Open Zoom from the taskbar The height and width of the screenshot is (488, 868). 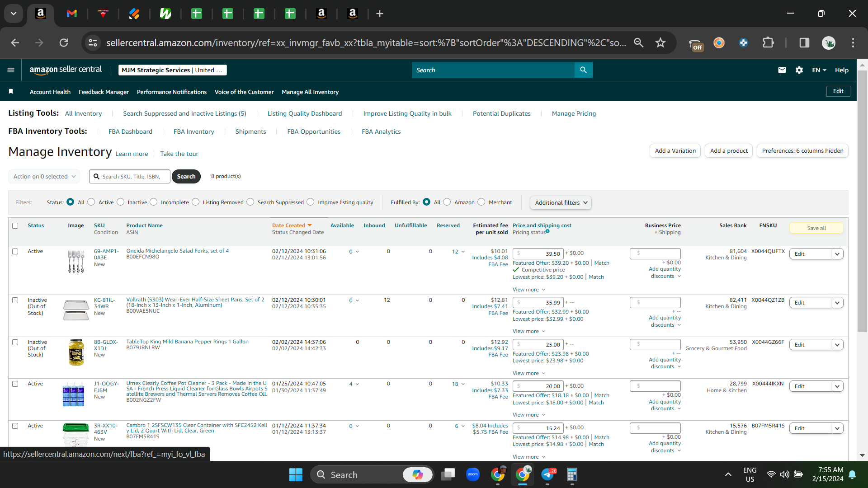click(473, 474)
